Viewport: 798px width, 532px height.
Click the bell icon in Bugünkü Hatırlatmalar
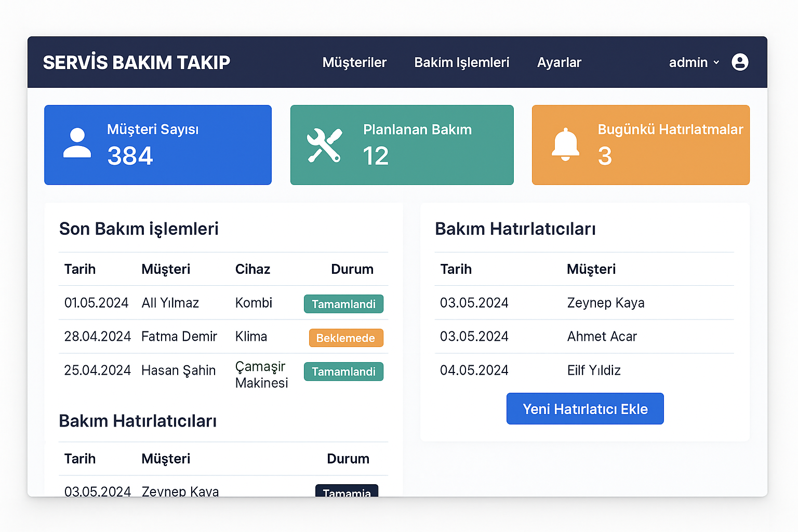pos(565,145)
